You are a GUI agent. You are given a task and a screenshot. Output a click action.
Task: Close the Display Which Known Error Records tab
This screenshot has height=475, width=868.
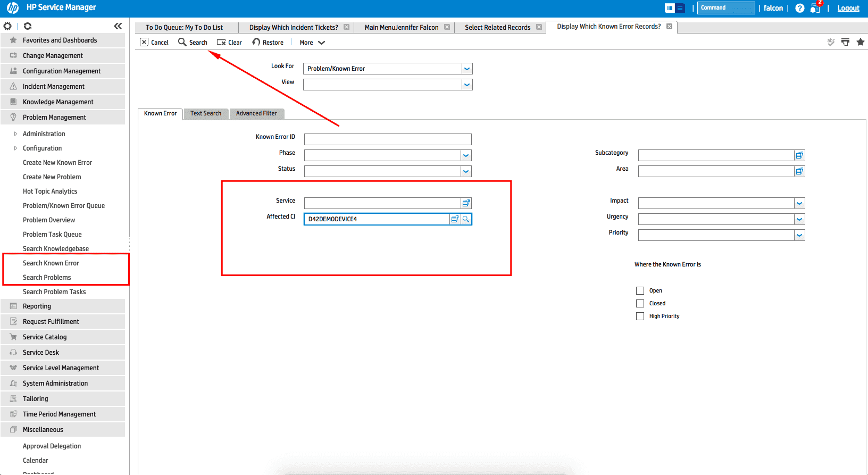click(669, 26)
